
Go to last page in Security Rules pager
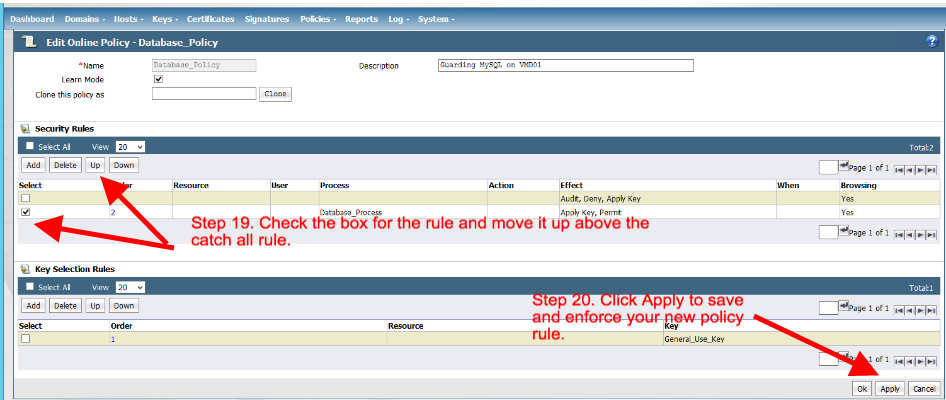coord(931,170)
